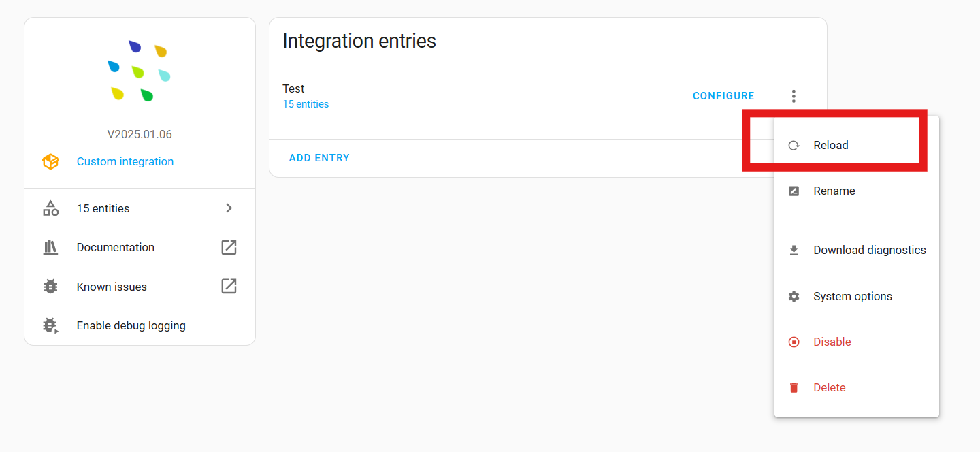Viewport: 980px width, 452px height.
Task: Click the Documentation books icon
Action: (x=50, y=248)
